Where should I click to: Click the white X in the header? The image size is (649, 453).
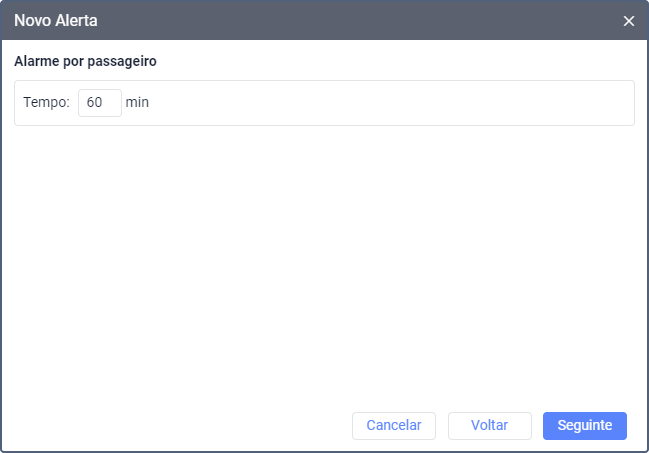point(629,21)
